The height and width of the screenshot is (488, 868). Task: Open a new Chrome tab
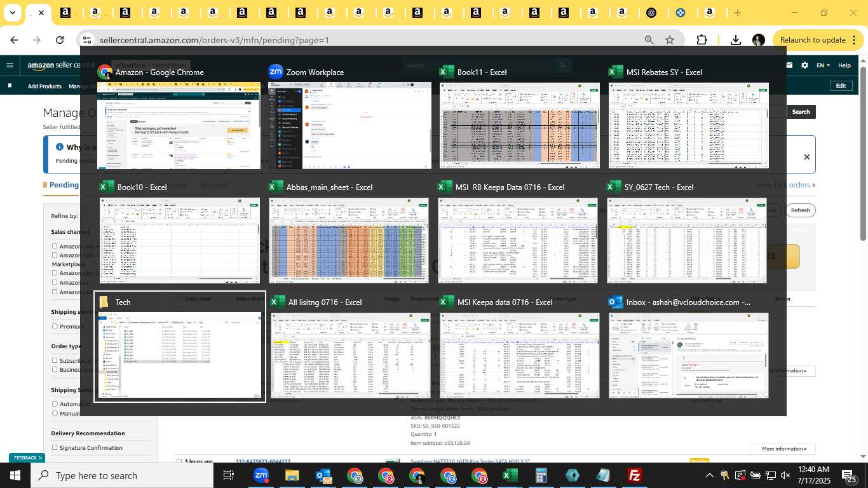tap(737, 13)
